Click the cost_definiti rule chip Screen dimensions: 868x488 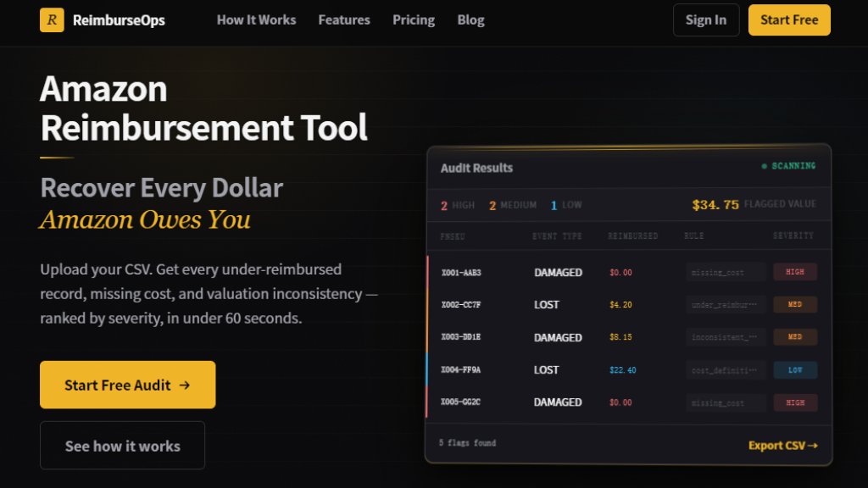pos(726,369)
